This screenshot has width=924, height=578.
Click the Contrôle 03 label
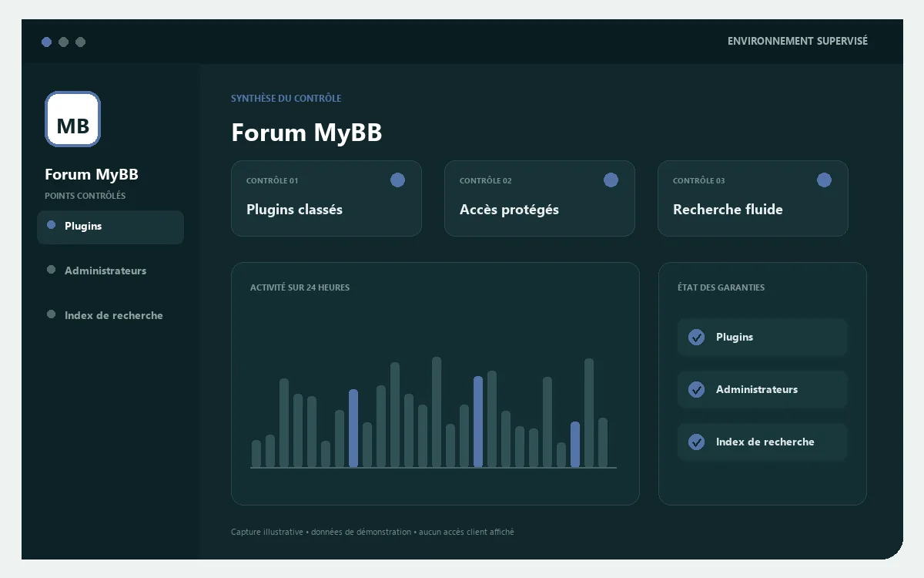click(699, 181)
